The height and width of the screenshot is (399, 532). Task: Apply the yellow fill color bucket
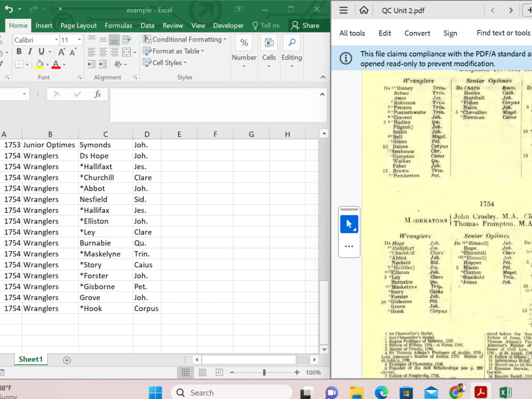point(40,64)
